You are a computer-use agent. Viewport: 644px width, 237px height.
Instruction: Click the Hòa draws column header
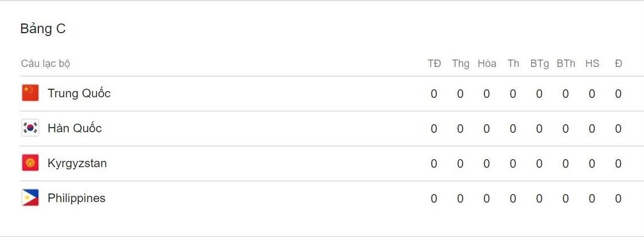tap(487, 64)
